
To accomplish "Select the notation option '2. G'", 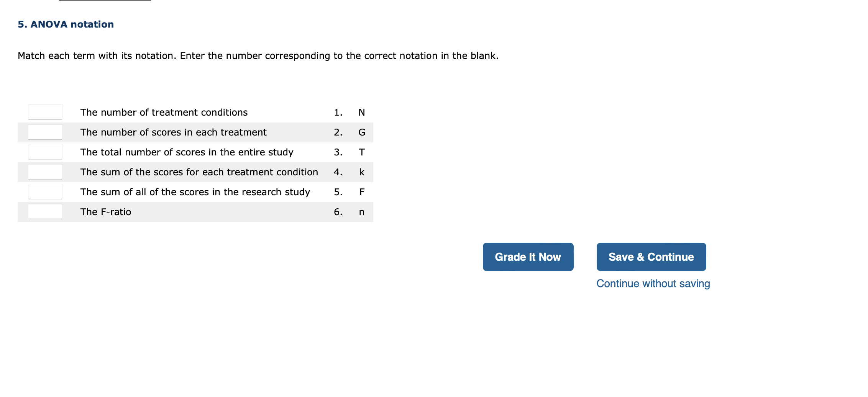I will tap(349, 132).
